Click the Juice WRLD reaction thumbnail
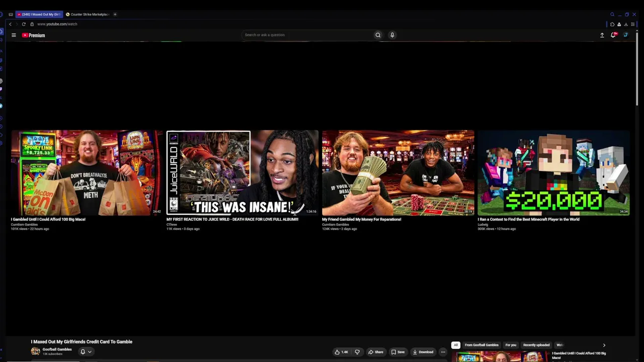Image resolution: width=644 pixels, height=362 pixels. 243,173
